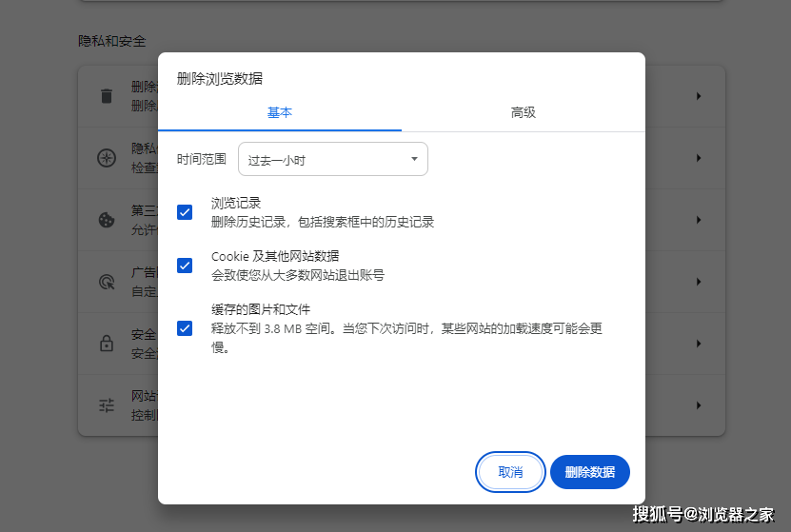Uncheck the 缓存的图片和文件 checkbox
The height and width of the screenshot is (532, 791).
click(185, 328)
